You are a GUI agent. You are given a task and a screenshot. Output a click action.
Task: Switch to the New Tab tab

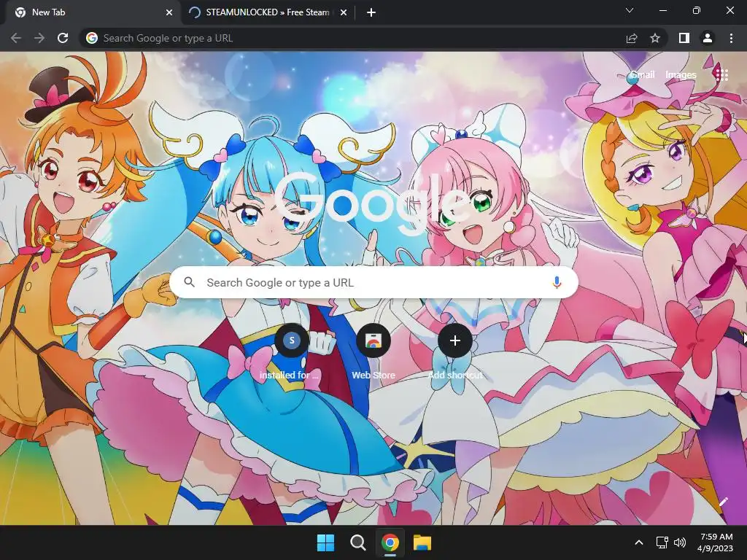point(90,12)
